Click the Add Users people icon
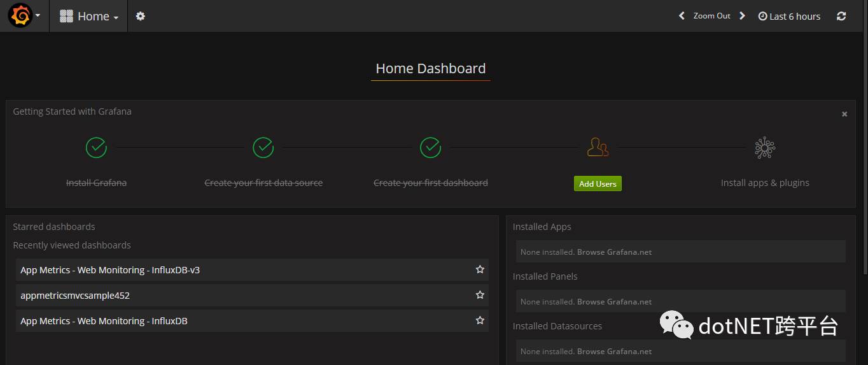This screenshot has width=868, height=365. 598,148
